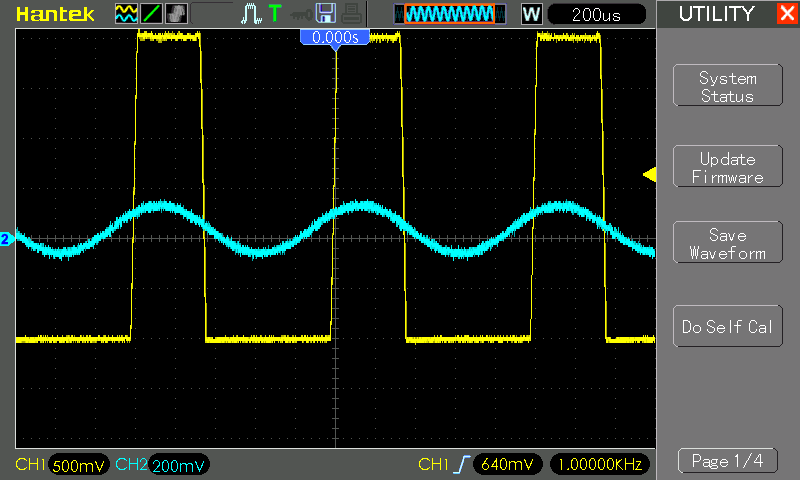The height and width of the screenshot is (480, 800).
Task: Start Do Self Cal
Action: click(x=728, y=326)
